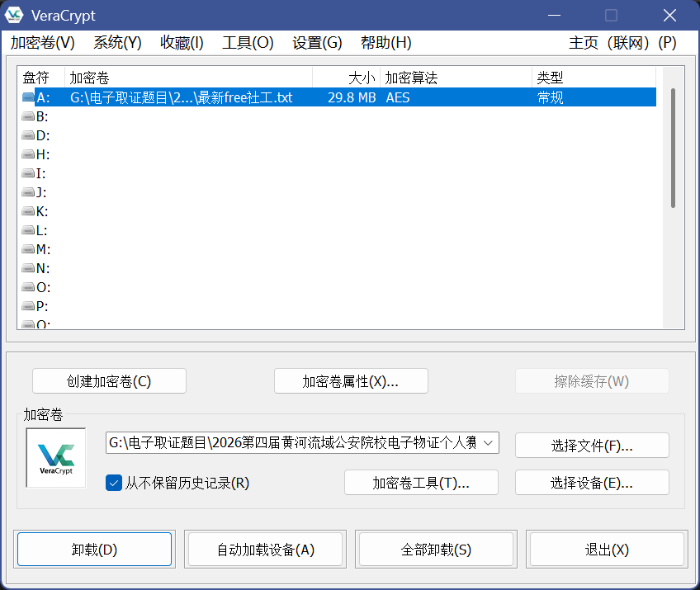Click 退出(X) to exit
700x590 pixels.
[x=608, y=549]
